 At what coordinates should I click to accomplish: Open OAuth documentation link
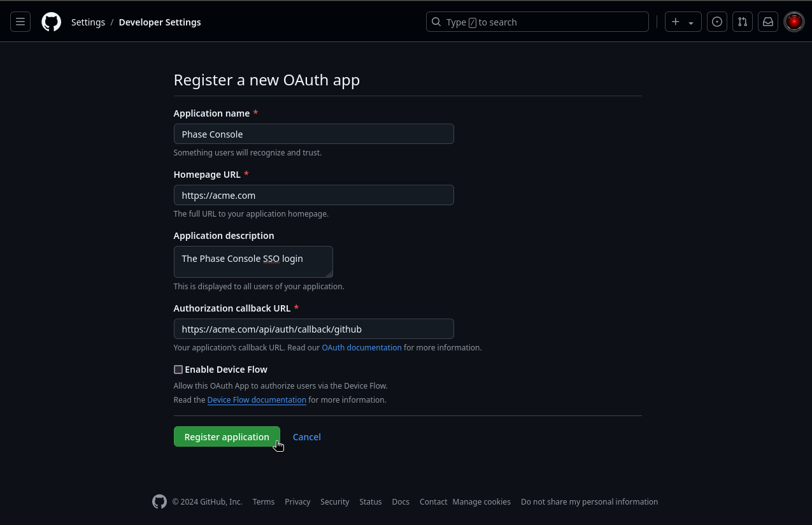362,347
